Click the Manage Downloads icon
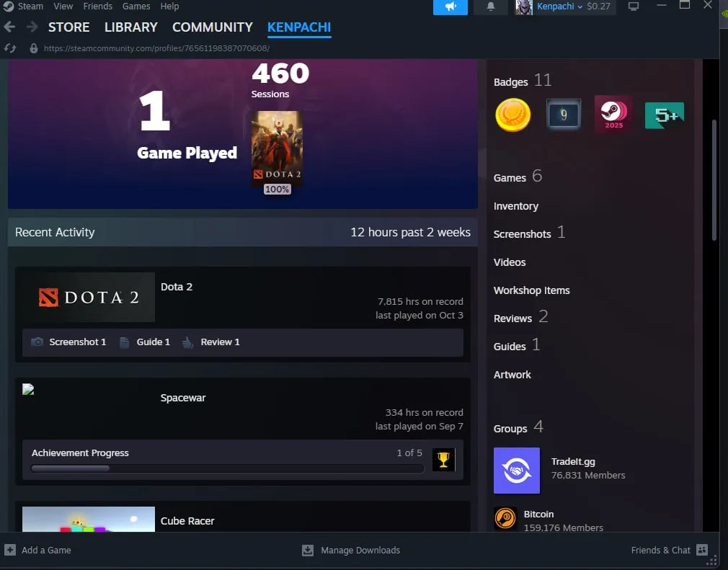This screenshot has width=728, height=570. 307,550
